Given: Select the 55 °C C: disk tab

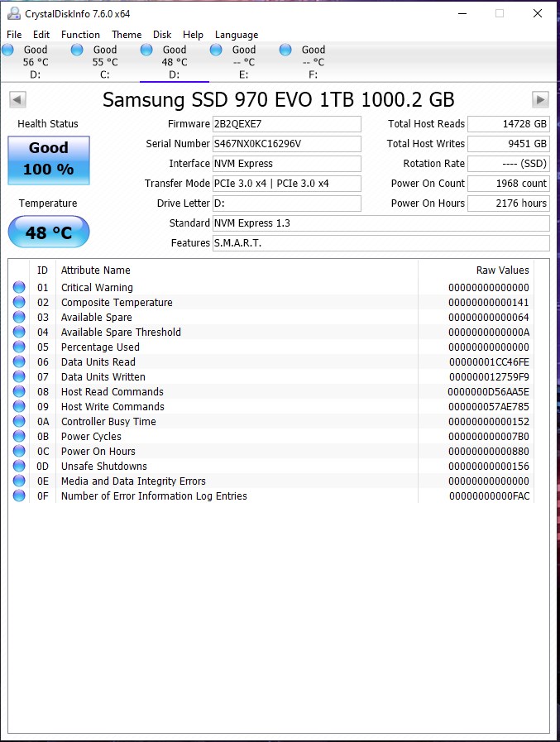Looking at the screenshot, I should coord(104,62).
